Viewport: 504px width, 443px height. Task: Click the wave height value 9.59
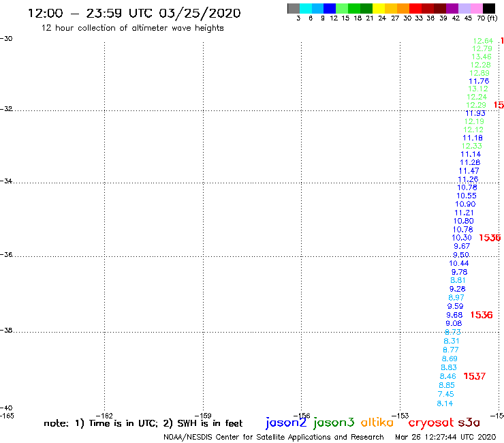(455, 306)
